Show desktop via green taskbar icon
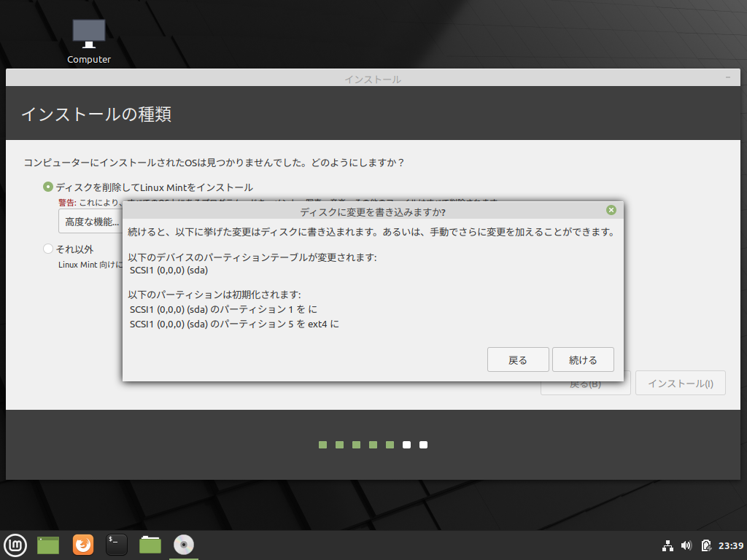747x560 pixels. point(48,545)
